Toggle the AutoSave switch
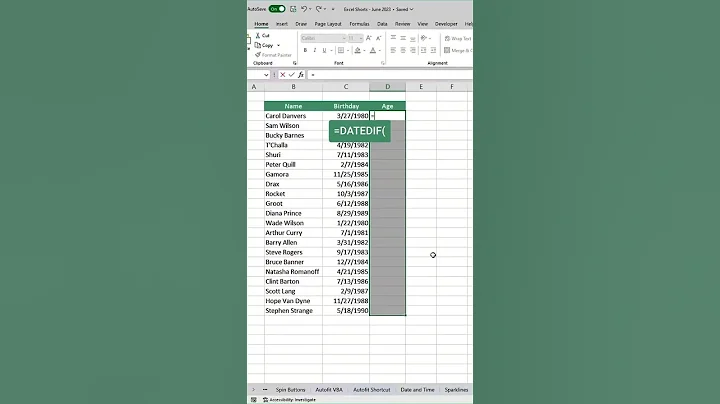Image resolution: width=720 pixels, height=404 pixels. [x=277, y=9]
